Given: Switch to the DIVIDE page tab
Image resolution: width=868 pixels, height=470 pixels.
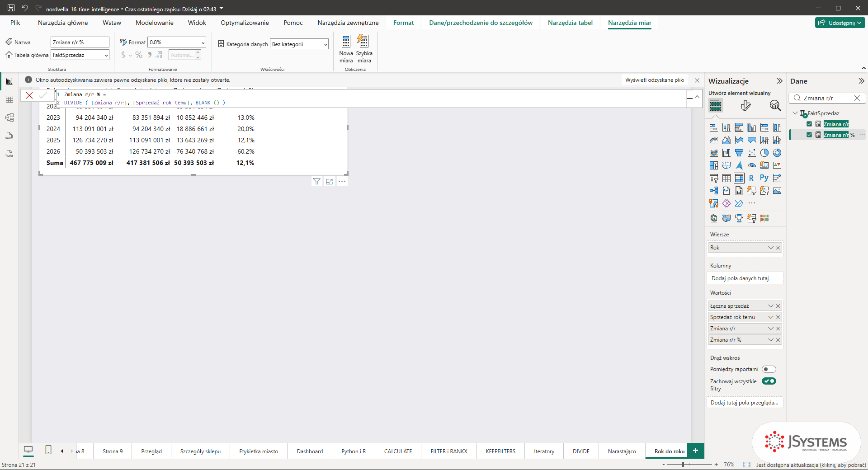Looking at the screenshot, I should click(x=581, y=451).
